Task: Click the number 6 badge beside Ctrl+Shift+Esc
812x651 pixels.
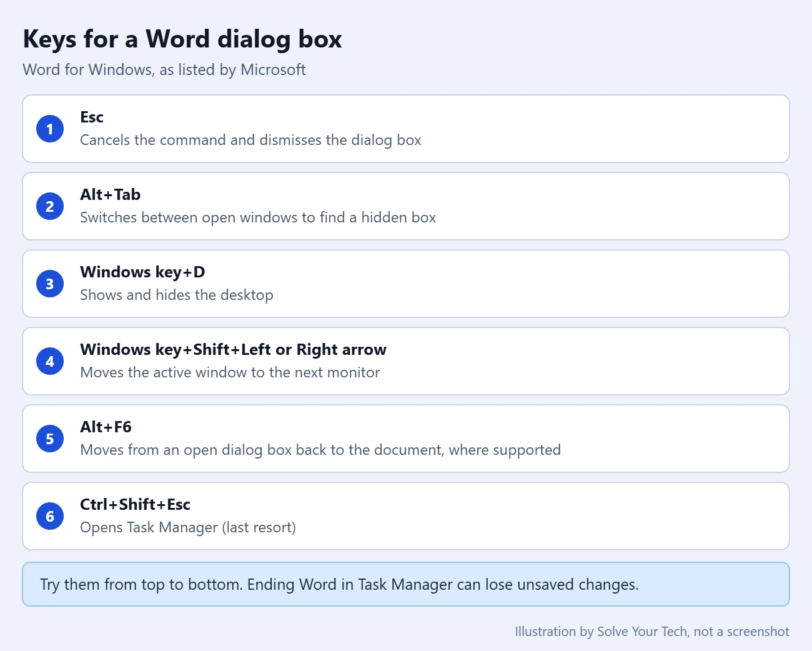Action: (50, 516)
